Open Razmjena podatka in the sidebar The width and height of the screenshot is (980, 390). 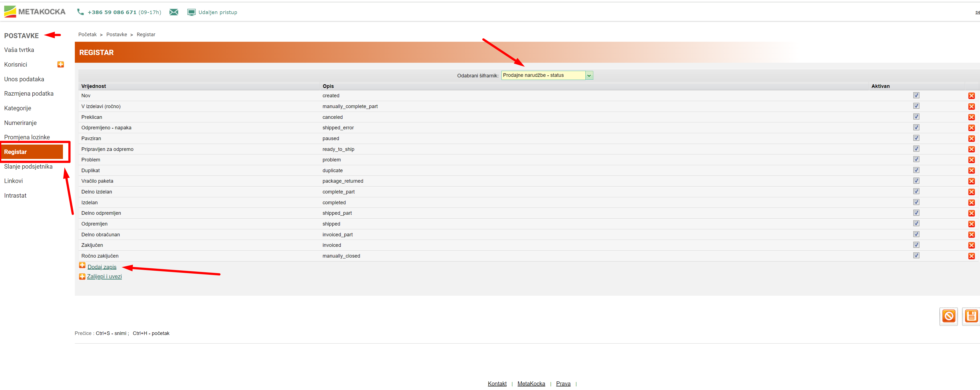click(28, 94)
